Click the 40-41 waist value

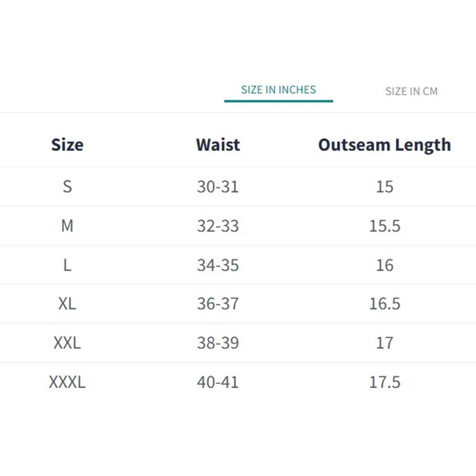pyautogui.click(x=218, y=382)
